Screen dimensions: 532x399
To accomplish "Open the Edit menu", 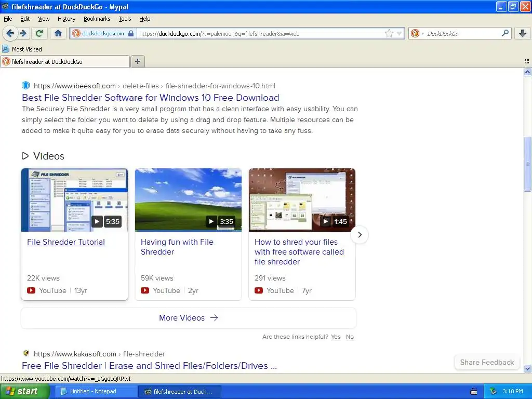I will (x=25, y=19).
